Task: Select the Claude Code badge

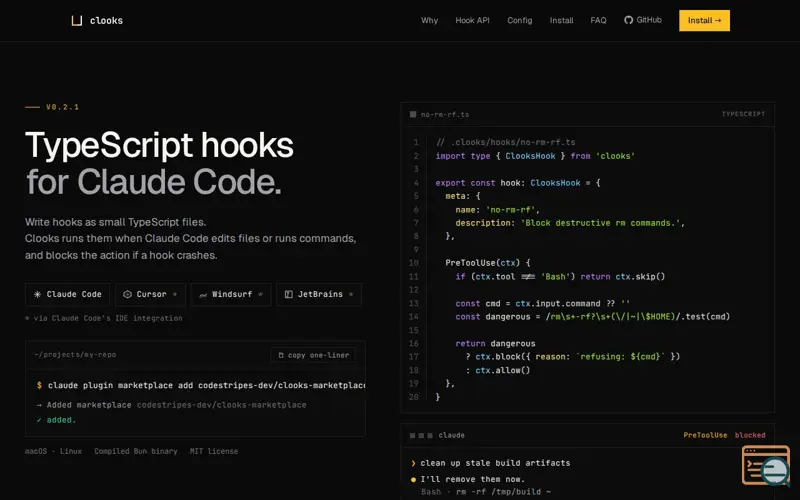Action: [67, 294]
